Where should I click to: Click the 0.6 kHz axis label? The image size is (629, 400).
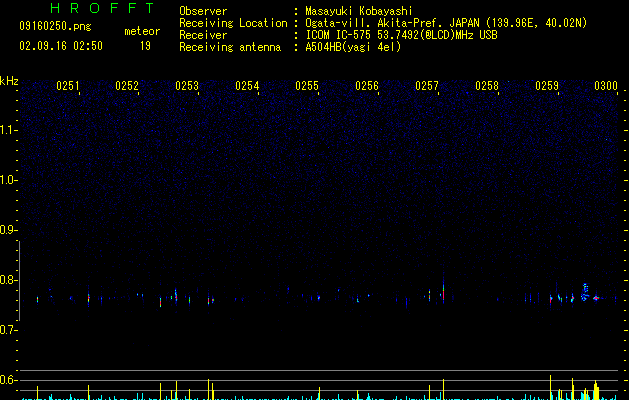(8, 380)
